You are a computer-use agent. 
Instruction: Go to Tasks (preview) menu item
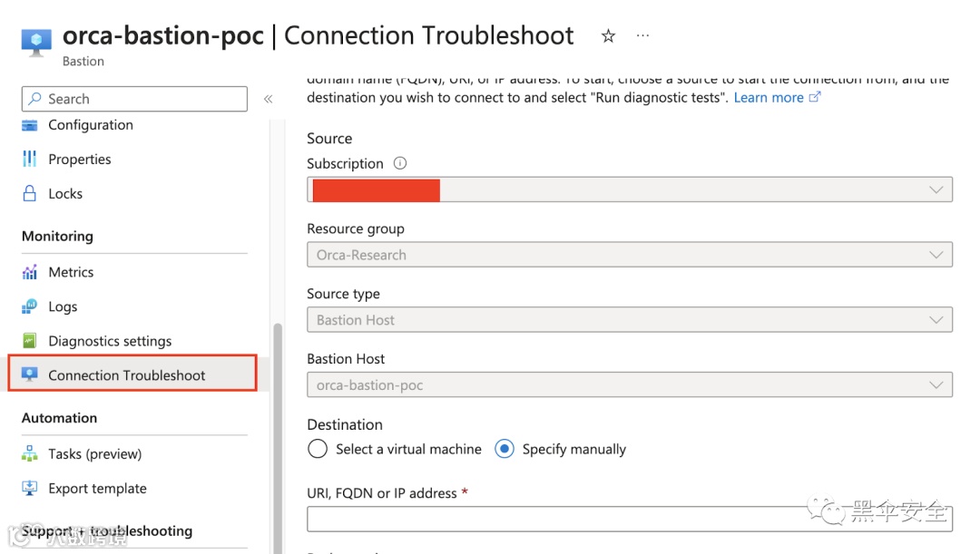click(94, 454)
